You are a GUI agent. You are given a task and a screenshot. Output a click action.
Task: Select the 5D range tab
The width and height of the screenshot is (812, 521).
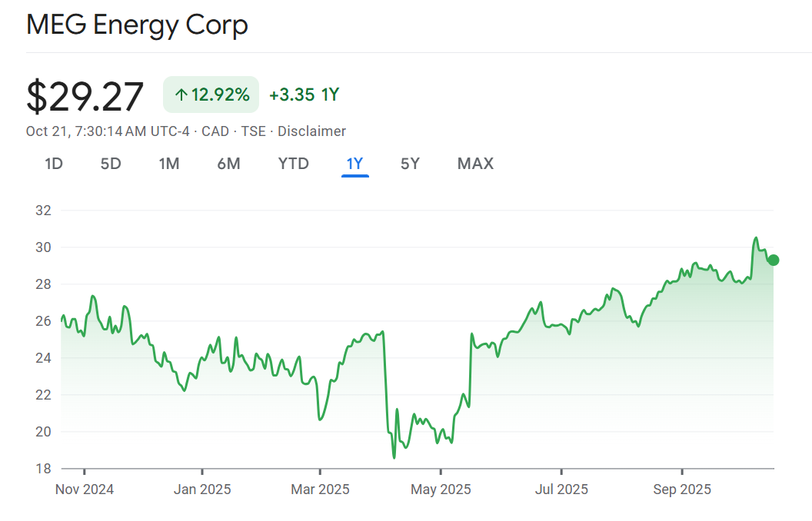[111, 164]
